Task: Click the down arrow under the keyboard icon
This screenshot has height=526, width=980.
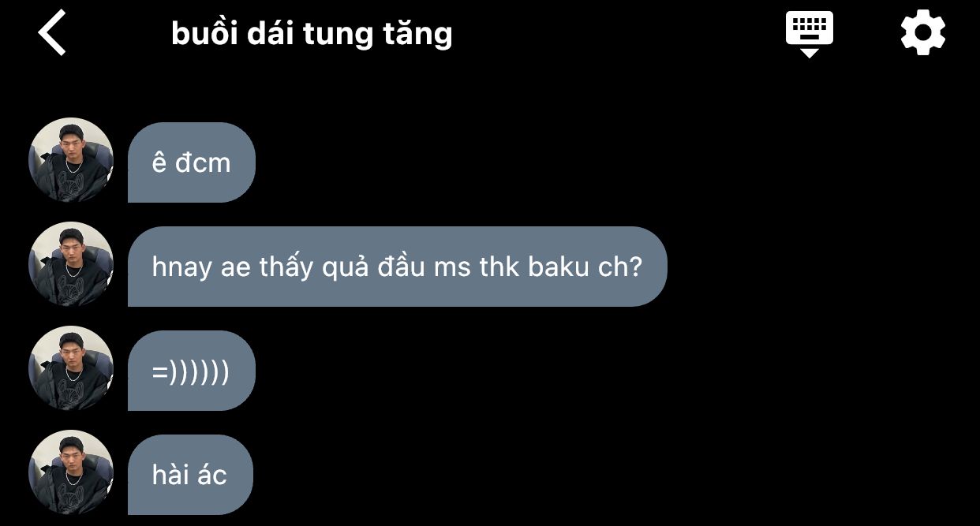Action: coord(809,53)
